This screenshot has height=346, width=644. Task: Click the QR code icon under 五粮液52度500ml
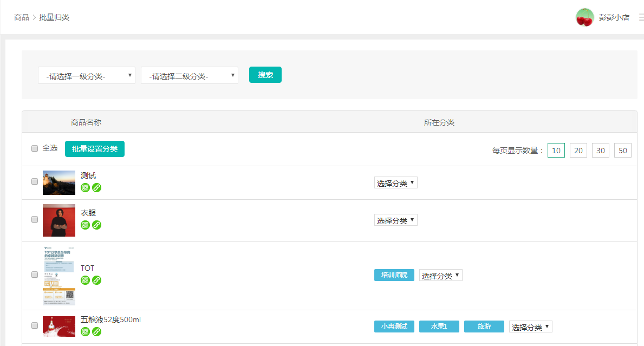click(x=85, y=331)
